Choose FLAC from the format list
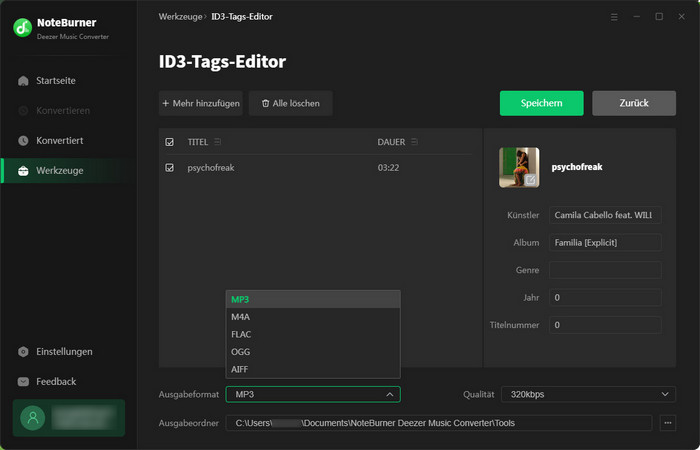The image size is (700, 450). pyautogui.click(x=313, y=334)
